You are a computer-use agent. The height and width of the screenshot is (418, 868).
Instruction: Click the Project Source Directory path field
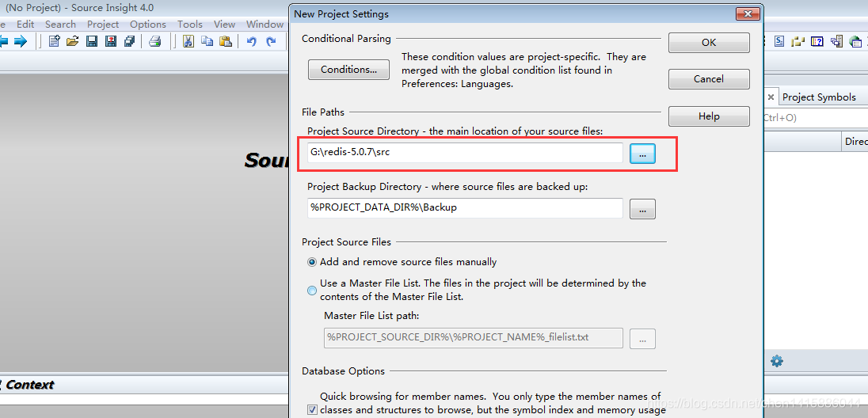tap(465, 153)
